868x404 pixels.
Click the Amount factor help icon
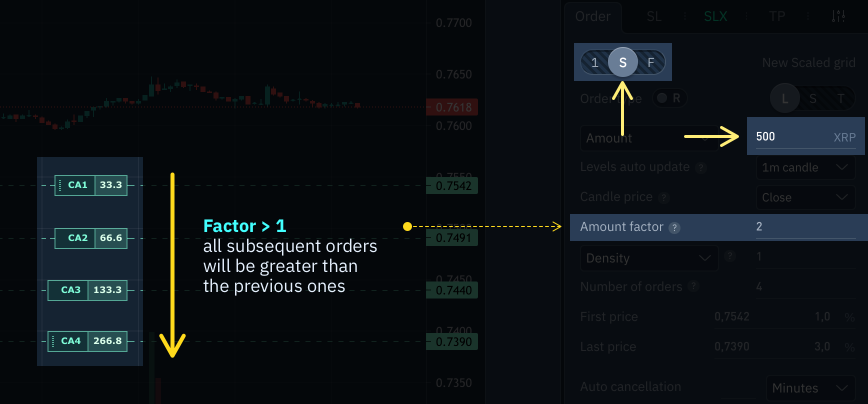(x=674, y=228)
